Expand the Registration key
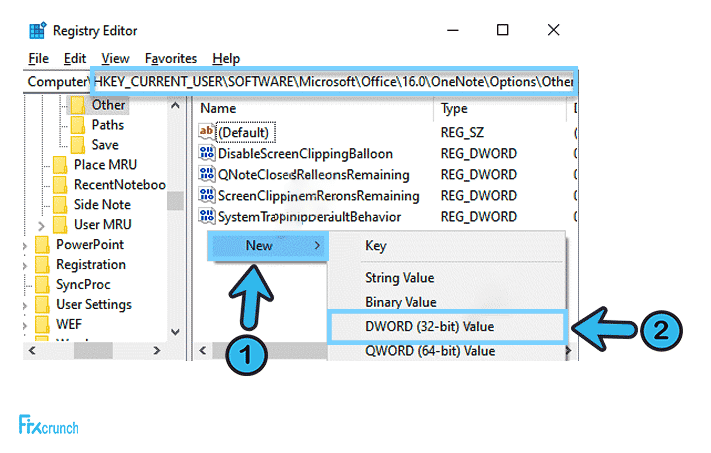 click(x=25, y=266)
